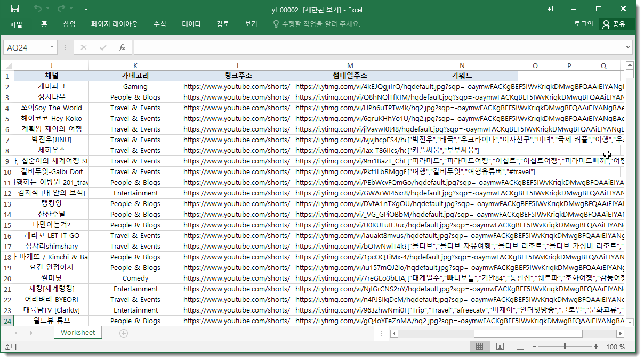Select row 20 header
Image resolution: width=644 pixels, height=361 pixels.
[7, 278]
